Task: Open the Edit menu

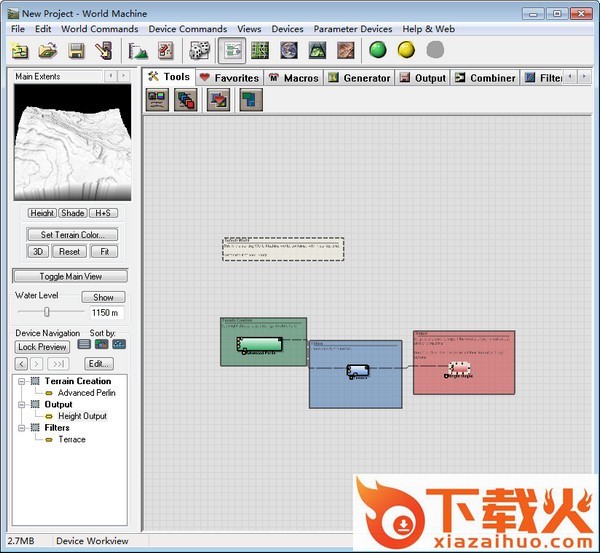Action: [43, 29]
